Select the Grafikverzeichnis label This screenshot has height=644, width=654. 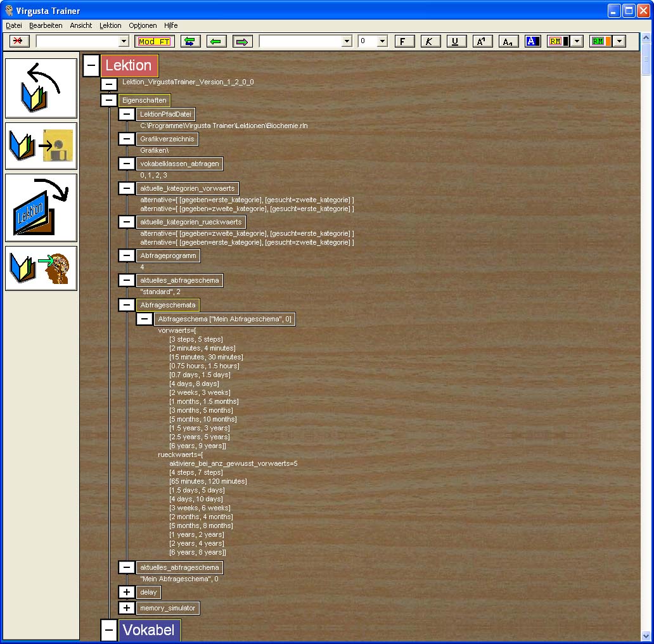click(167, 139)
